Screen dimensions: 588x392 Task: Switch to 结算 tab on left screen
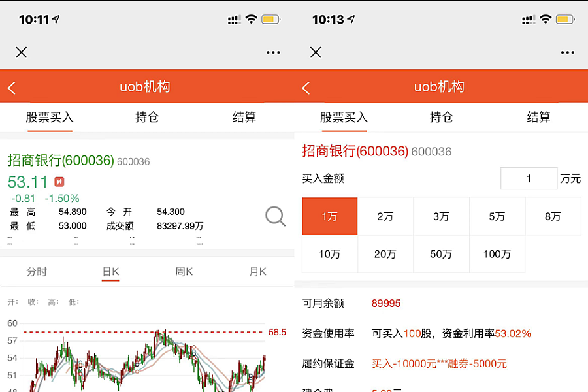pyautogui.click(x=244, y=117)
